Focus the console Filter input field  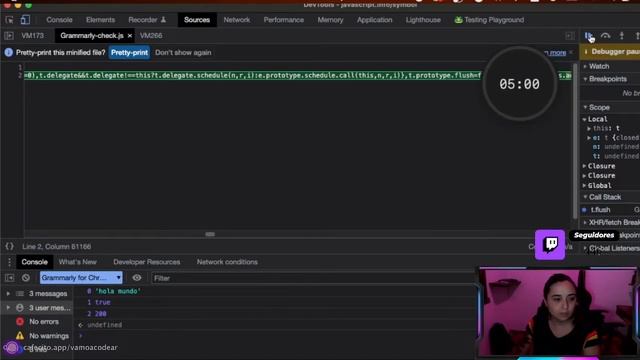click(x=312, y=278)
